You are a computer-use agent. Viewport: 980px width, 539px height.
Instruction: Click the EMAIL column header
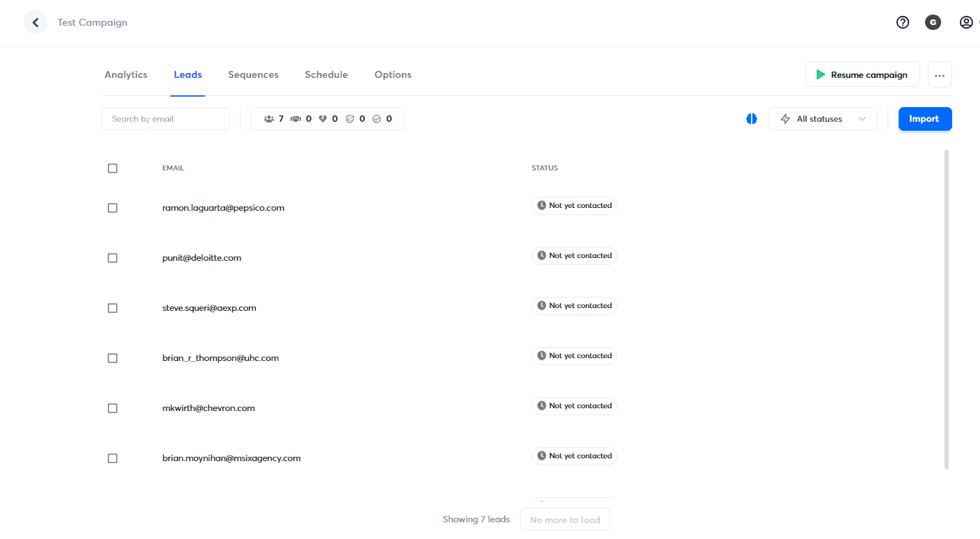pos(173,168)
